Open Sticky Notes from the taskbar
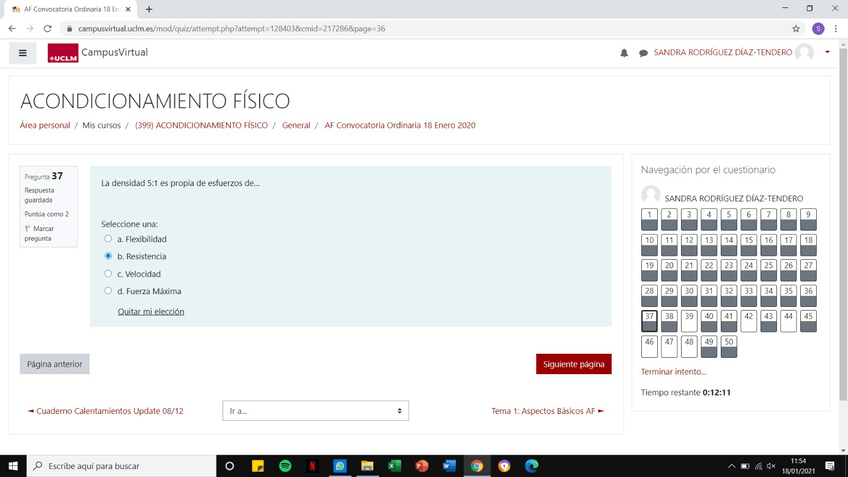The width and height of the screenshot is (848, 477). point(258,466)
